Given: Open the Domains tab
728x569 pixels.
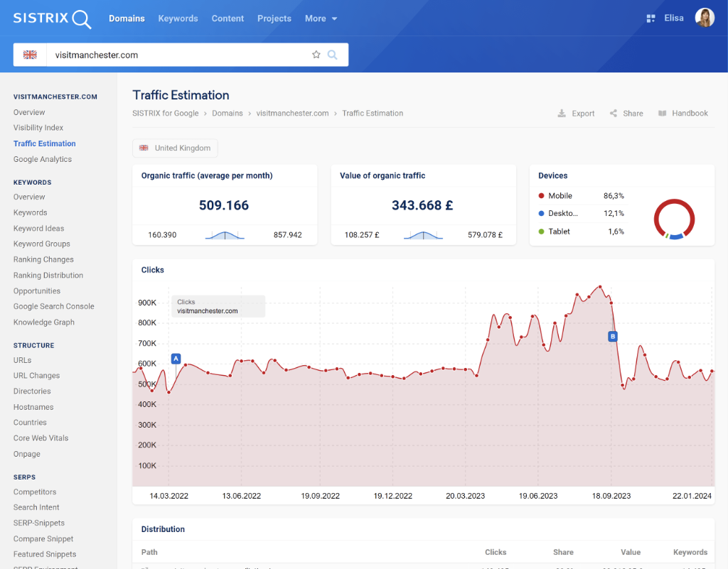Looking at the screenshot, I should coord(127,18).
